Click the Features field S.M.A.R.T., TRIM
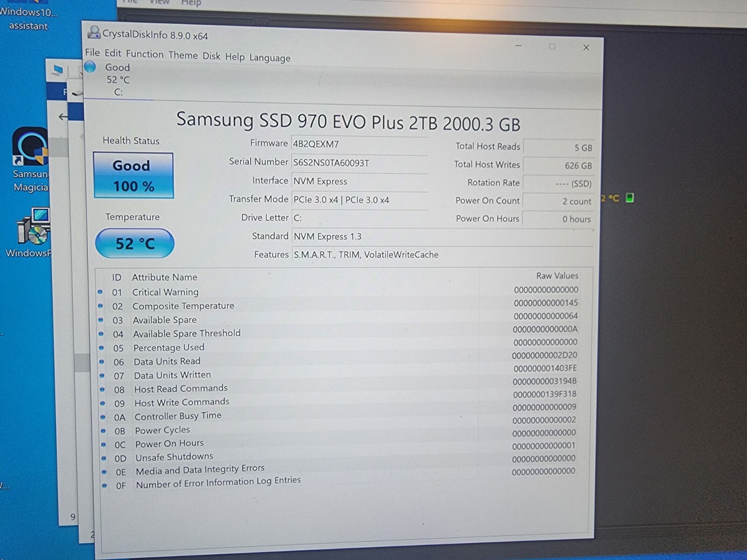Viewport: 747px width, 560px height. 442,255
